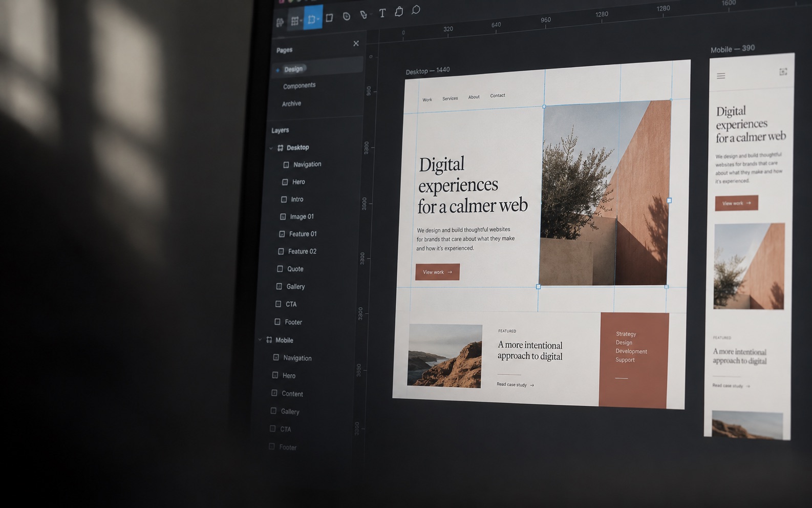812x508 pixels.
Task: Open the dropdown arrow next to the grid tool
Action: coord(301,21)
